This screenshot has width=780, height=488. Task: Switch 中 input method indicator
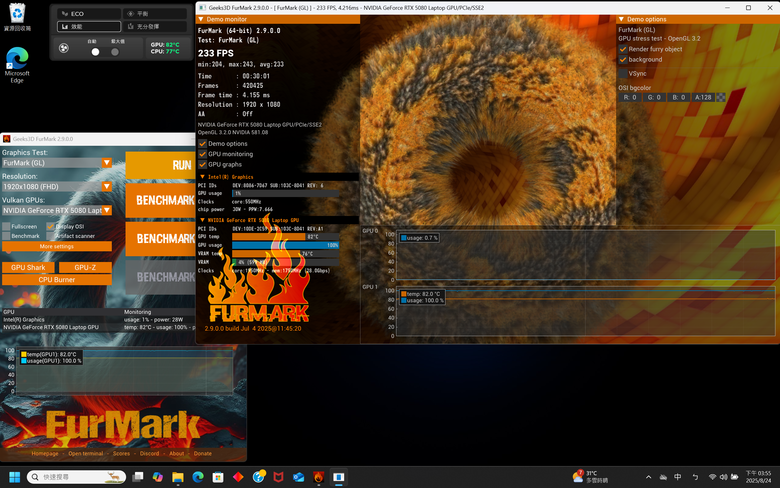click(678, 477)
